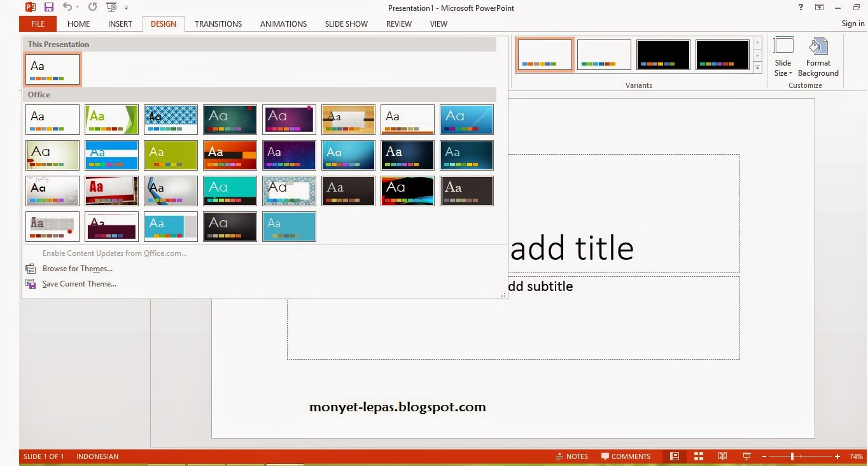This screenshot has width=868, height=466.
Task: Apply the green Facet theme thumbnail
Action: pos(111,120)
